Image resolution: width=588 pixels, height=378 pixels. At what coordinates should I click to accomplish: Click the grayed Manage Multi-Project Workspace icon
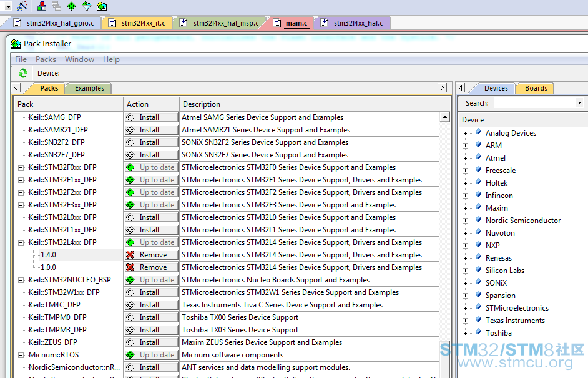point(57,6)
